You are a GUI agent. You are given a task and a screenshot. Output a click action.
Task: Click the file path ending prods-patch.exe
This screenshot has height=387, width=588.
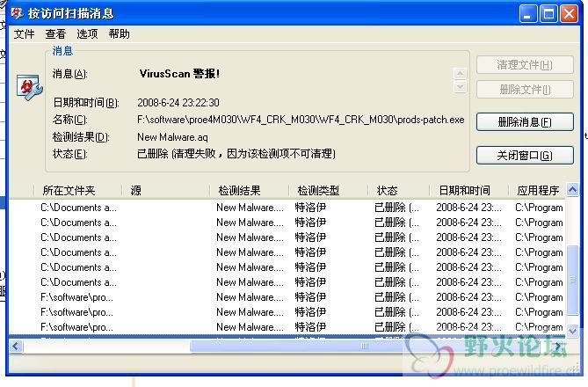[301, 120]
